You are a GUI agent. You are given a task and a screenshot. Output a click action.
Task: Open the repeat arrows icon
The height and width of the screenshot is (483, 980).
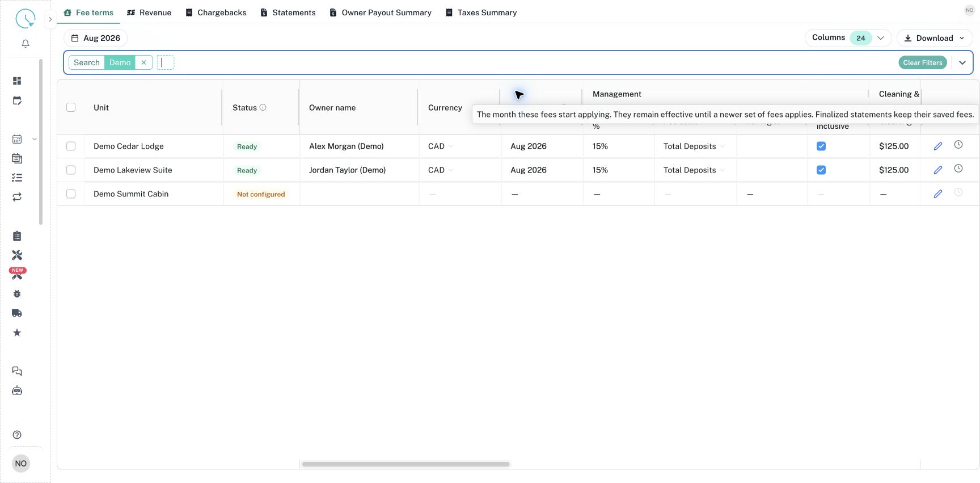(17, 197)
